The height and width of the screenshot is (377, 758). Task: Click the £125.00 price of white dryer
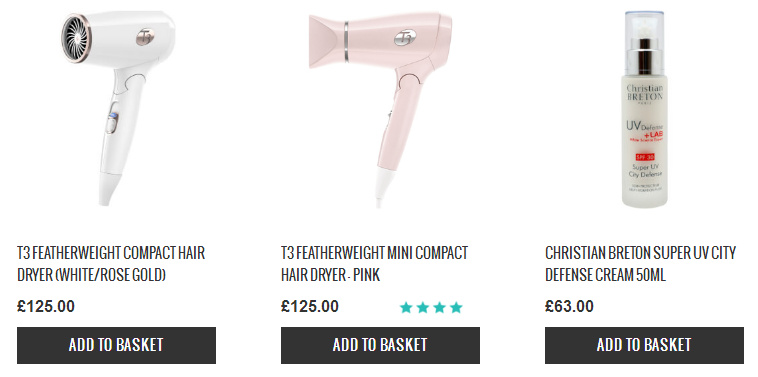click(x=46, y=306)
